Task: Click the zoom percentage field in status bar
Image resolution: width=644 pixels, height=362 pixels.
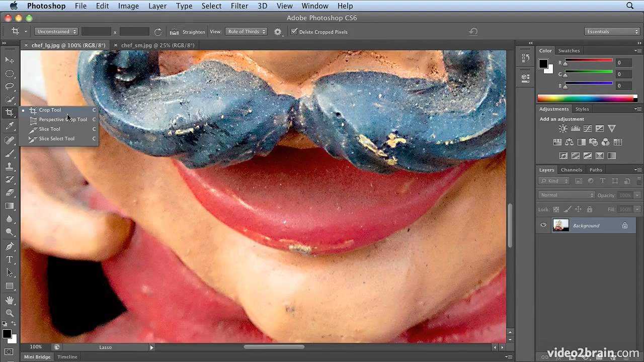Action: [36, 347]
